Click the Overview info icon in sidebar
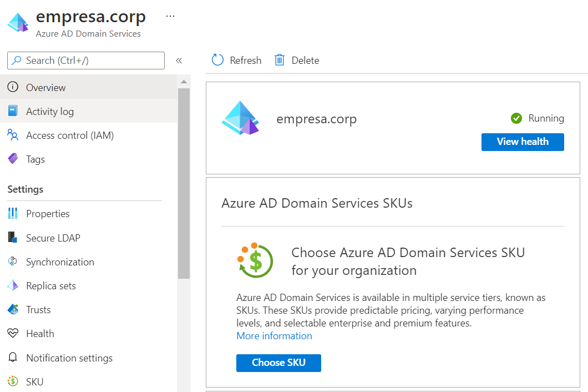This screenshot has width=588, height=392. point(13,87)
